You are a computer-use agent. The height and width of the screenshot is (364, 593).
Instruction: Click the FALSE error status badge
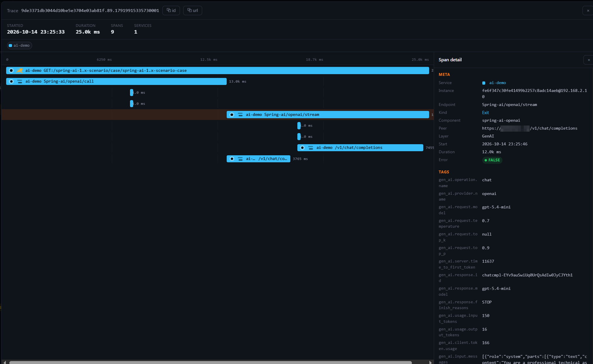tap(492, 160)
